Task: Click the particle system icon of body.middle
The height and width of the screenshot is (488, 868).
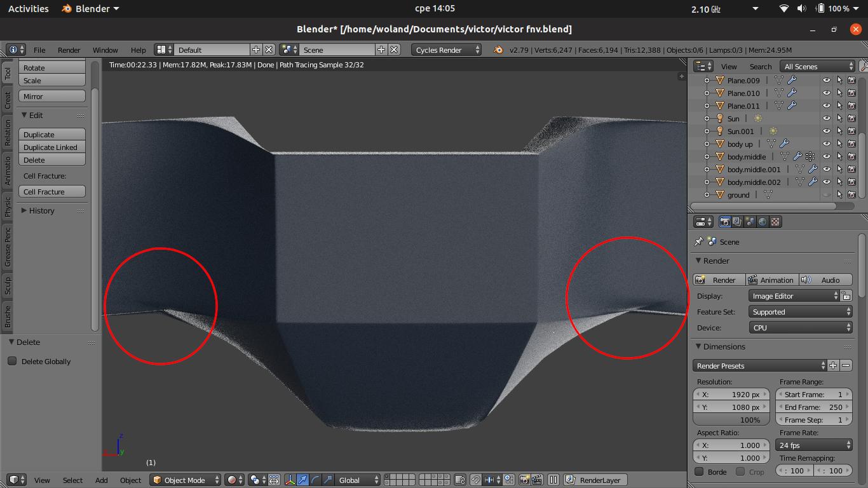Action: (x=810, y=157)
